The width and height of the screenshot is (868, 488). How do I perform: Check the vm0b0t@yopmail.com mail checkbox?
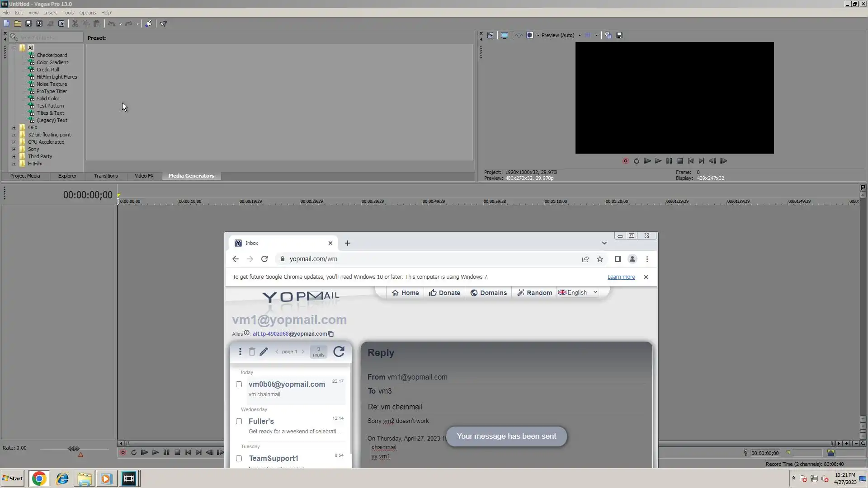click(239, 385)
